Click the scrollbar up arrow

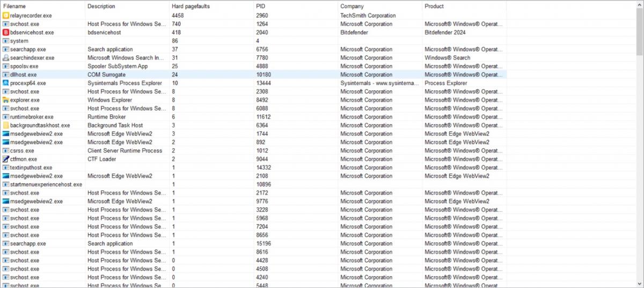click(x=640, y=4)
